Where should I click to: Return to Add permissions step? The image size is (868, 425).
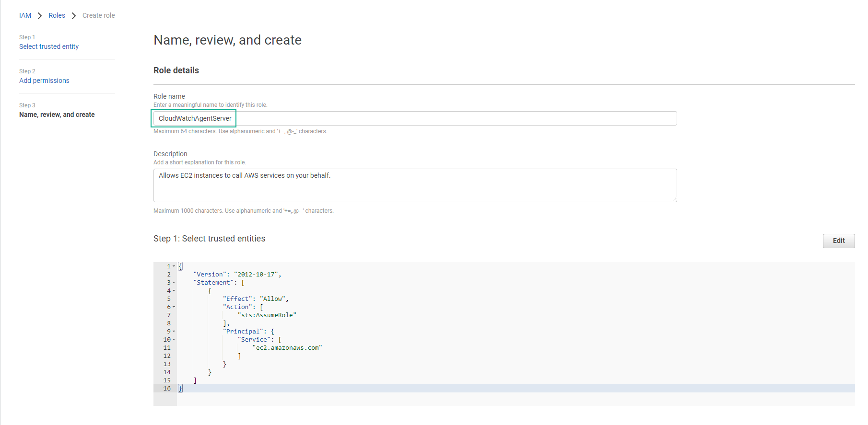[x=44, y=80]
